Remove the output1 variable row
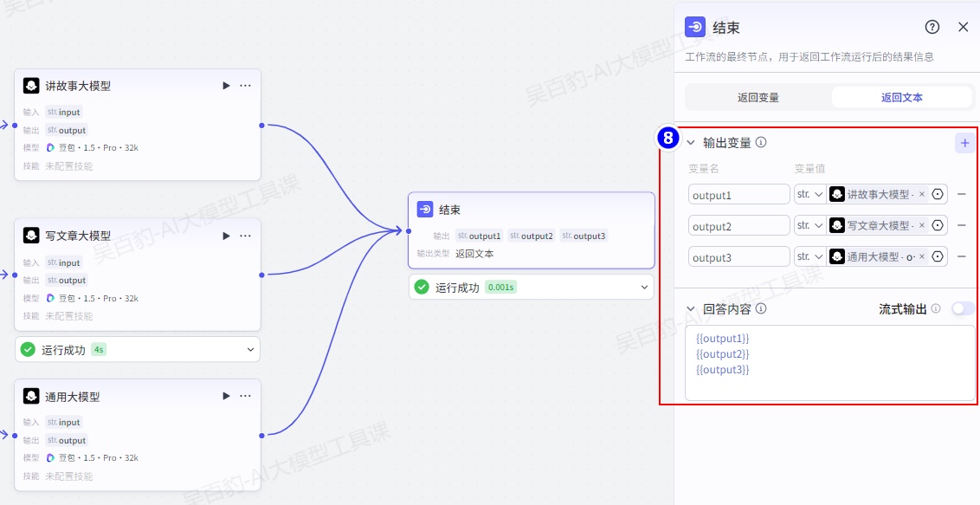The height and width of the screenshot is (505, 980). click(x=961, y=195)
